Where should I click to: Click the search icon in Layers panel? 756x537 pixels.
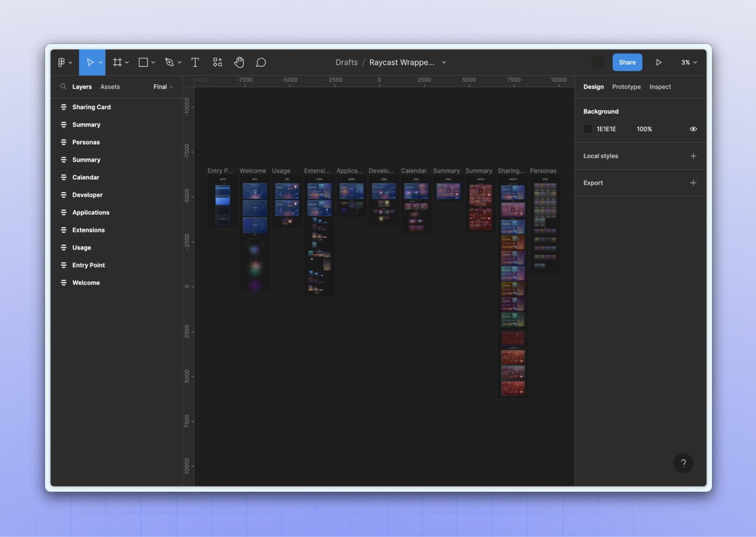tap(64, 87)
